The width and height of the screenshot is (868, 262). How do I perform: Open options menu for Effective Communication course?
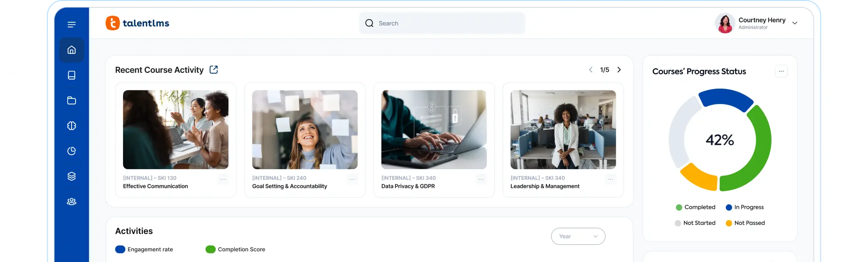click(223, 180)
